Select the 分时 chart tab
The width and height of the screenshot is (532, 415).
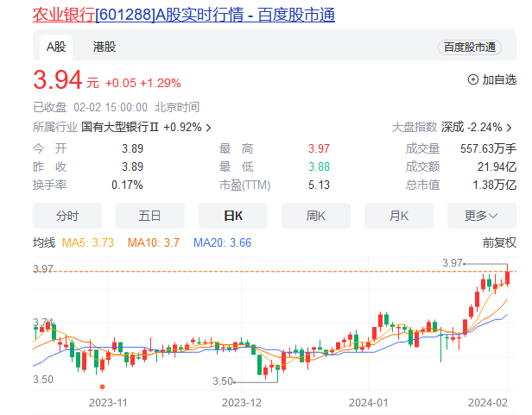[67, 216]
